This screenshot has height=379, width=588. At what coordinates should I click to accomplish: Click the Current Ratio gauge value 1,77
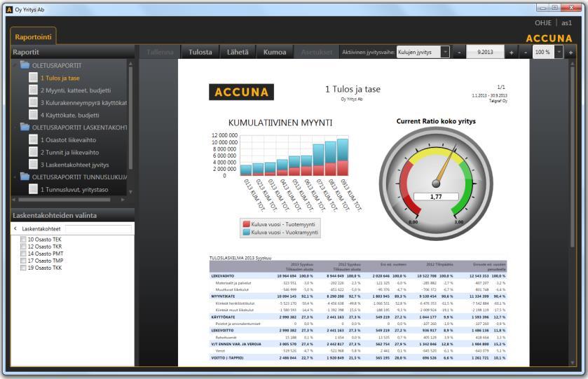pyautogui.click(x=436, y=196)
